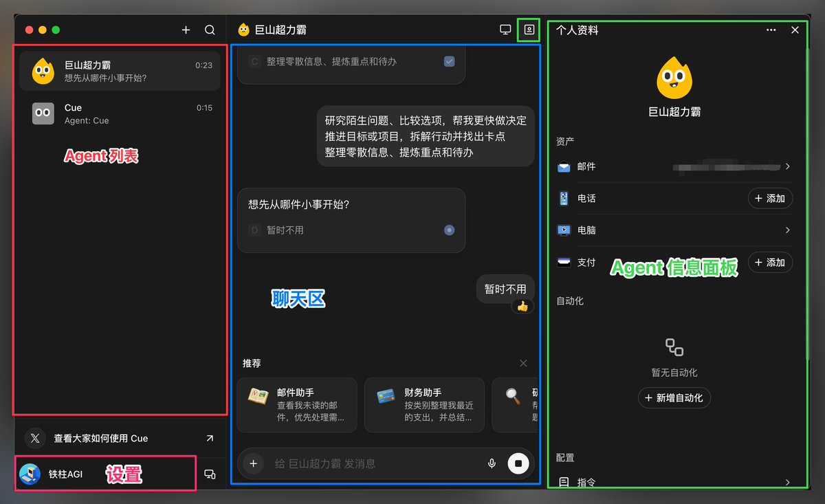Open search in the sidebar header

click(x=210, y=30)
